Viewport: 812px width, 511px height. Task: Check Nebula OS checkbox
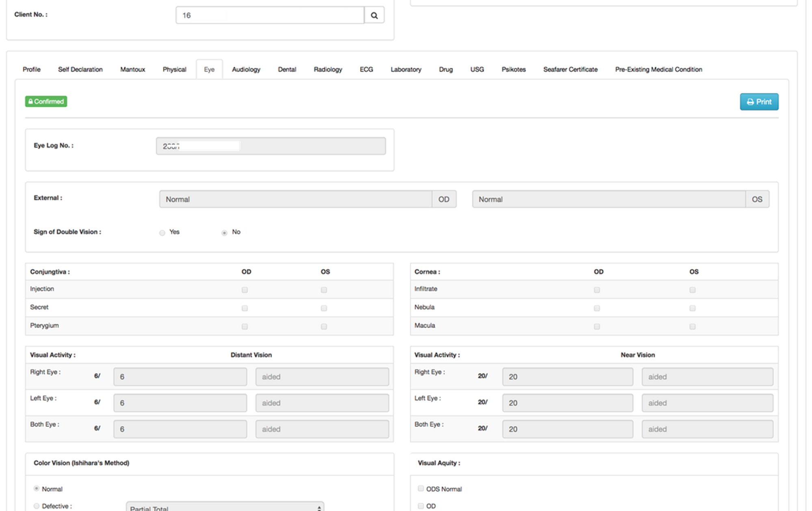pyautogui.click(x=692, y=308)
